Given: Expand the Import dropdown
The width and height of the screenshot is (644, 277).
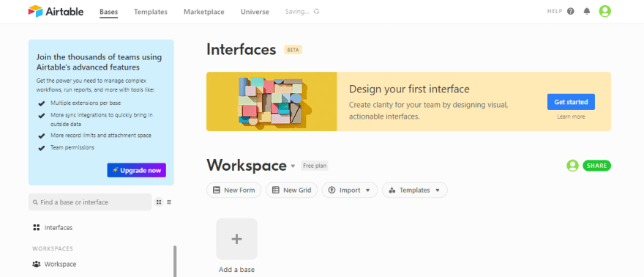Looking at the screenshot, I should [350, 190].
